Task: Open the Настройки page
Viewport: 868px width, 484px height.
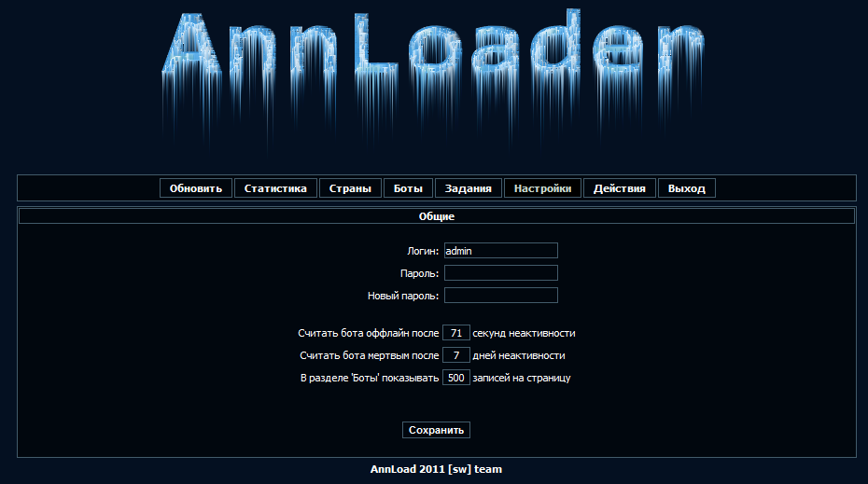Action: click(542, 188)
